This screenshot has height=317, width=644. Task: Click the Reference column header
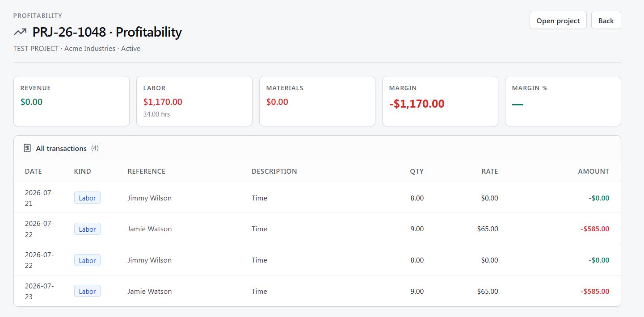point(147,171)
